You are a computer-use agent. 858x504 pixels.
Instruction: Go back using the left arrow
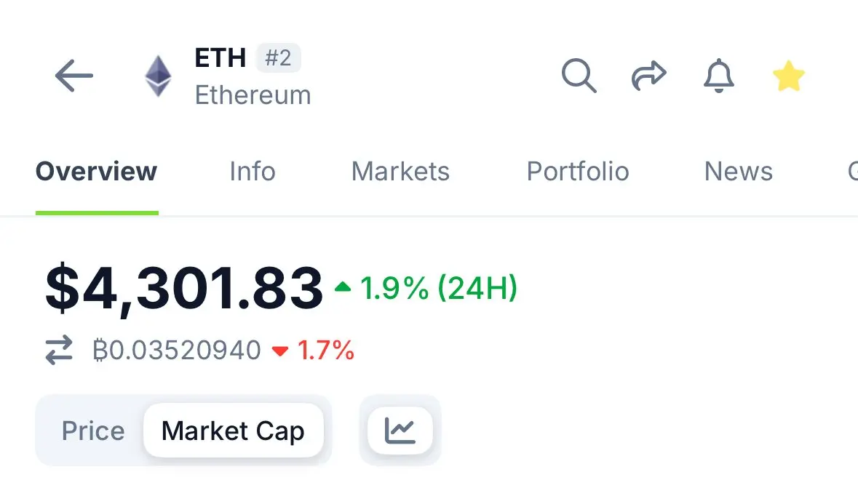point(74,76)
